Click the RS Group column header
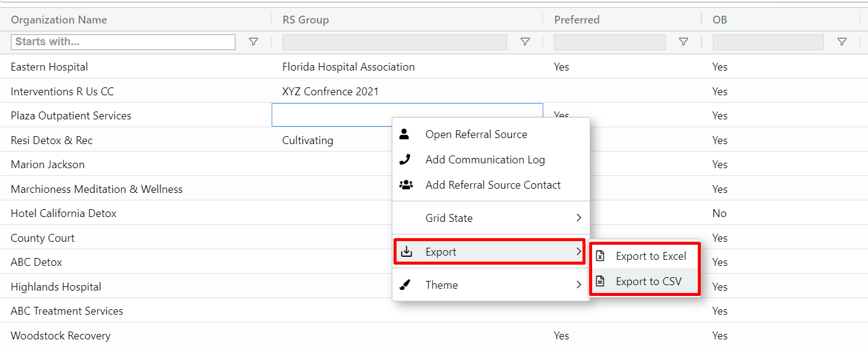 coord(305,20)
